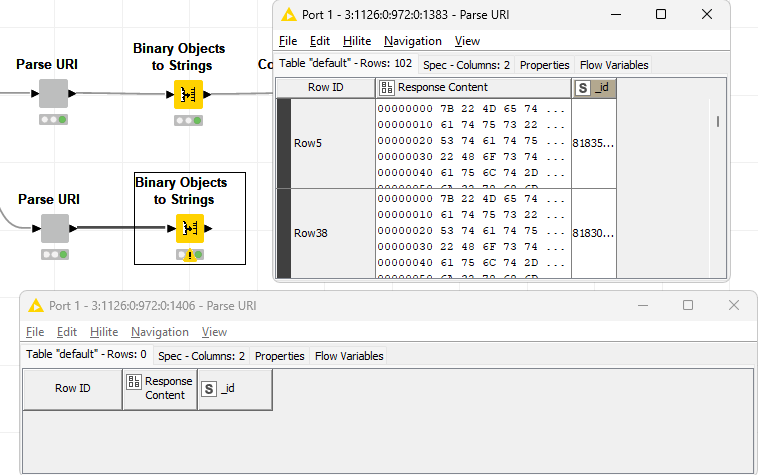Select the lower Binary Objects to Strings node
Viewport: 758px width, 475px height.
pos(190,228)
